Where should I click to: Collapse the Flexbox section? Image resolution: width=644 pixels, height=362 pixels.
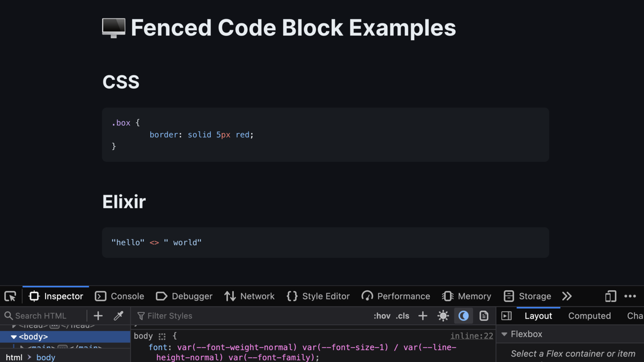(x=504, y=334)
